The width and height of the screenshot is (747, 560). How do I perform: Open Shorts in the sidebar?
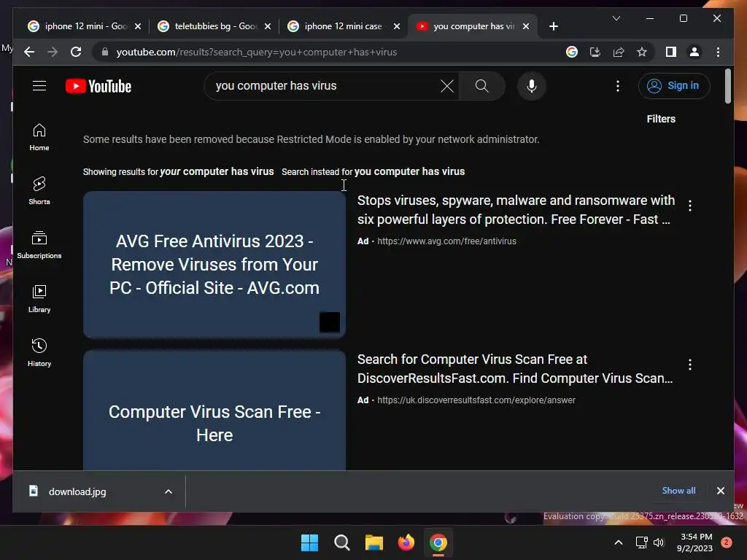[39, 191]
